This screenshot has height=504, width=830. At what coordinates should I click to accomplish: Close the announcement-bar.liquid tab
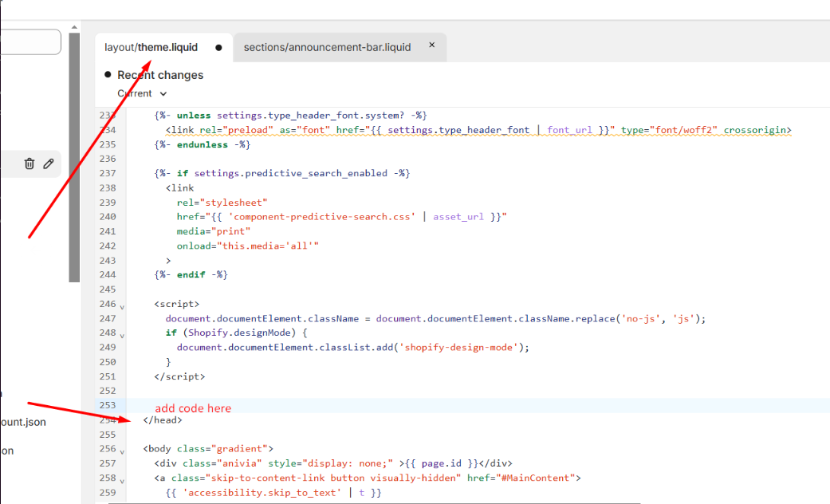432,45
